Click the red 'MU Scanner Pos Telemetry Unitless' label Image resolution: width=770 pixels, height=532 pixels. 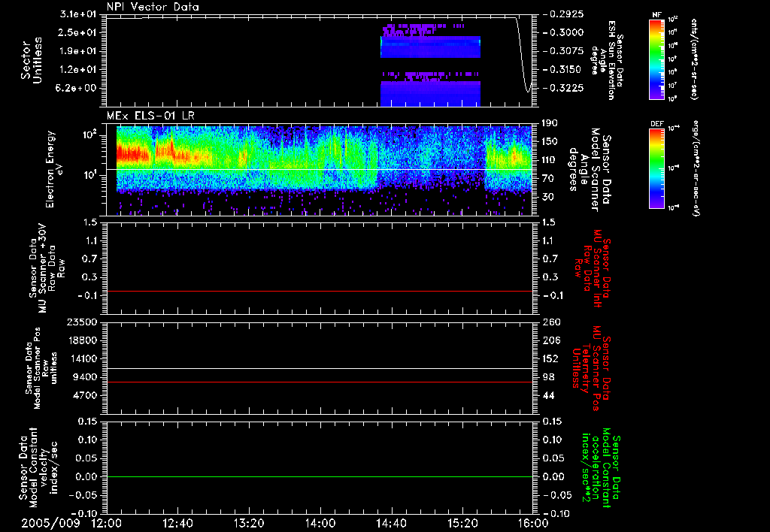pyautogui.click(x=591, y=368)
